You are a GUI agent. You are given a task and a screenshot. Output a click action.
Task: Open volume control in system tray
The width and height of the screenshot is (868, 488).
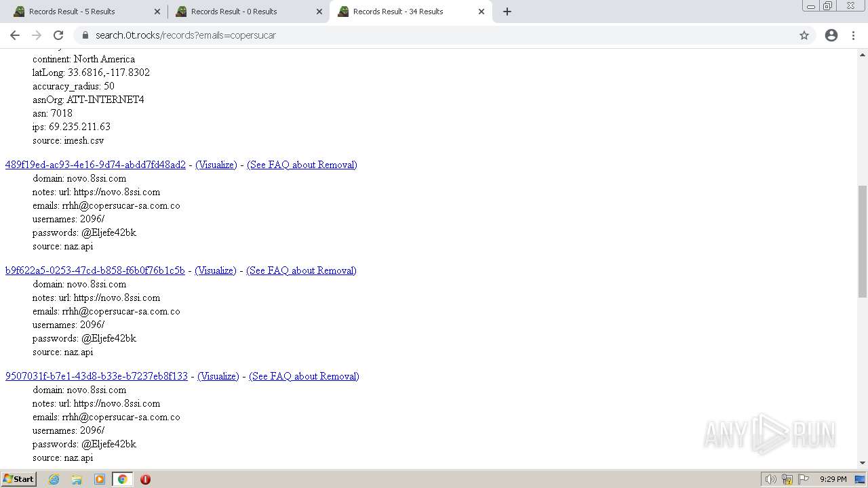pos(771,479)
